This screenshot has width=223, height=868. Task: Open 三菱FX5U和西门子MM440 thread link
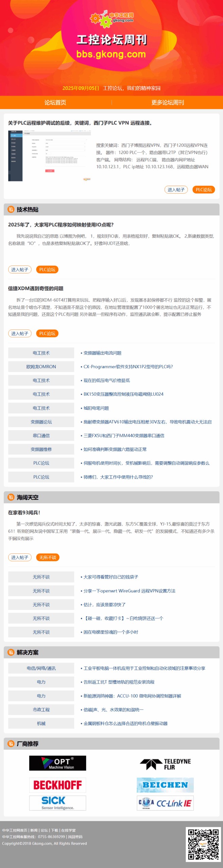click(124, 435)
